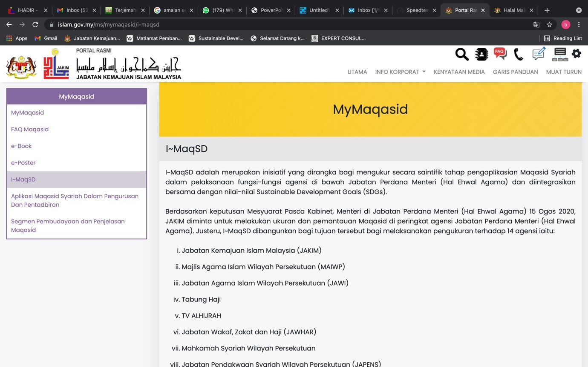Open Sustainable Devel... bookmark
This screenshot has height=367, width=588.
click(216, 38)
